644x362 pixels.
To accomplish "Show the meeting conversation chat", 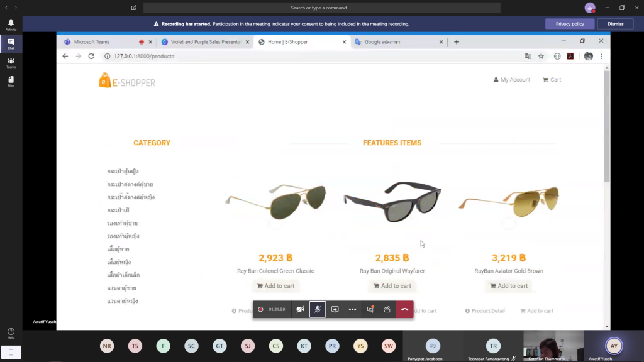I will (370, 309).
